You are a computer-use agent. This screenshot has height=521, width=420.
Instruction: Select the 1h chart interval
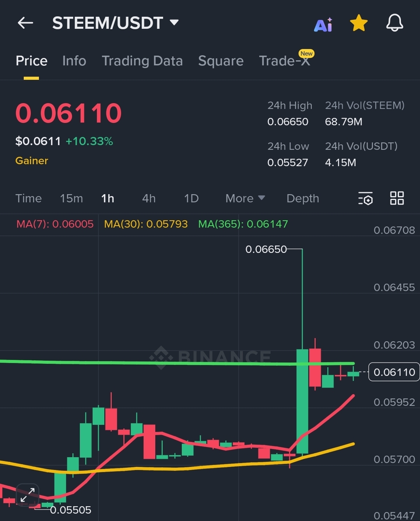tap(108, 198)
